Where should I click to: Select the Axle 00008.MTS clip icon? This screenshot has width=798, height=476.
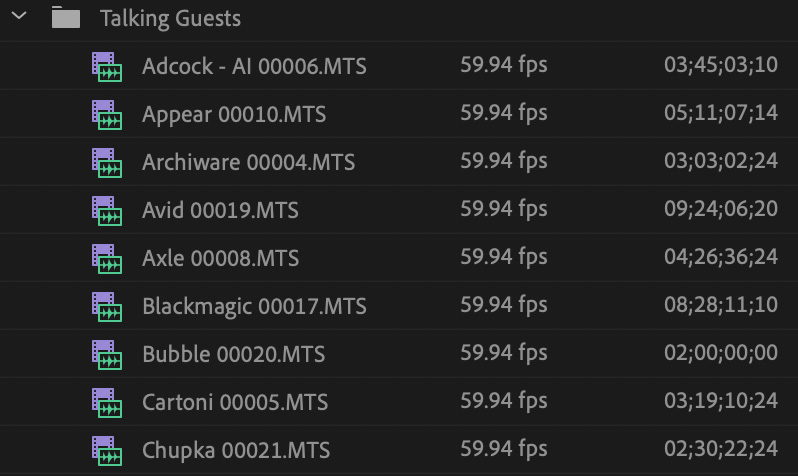pos(107,259)
